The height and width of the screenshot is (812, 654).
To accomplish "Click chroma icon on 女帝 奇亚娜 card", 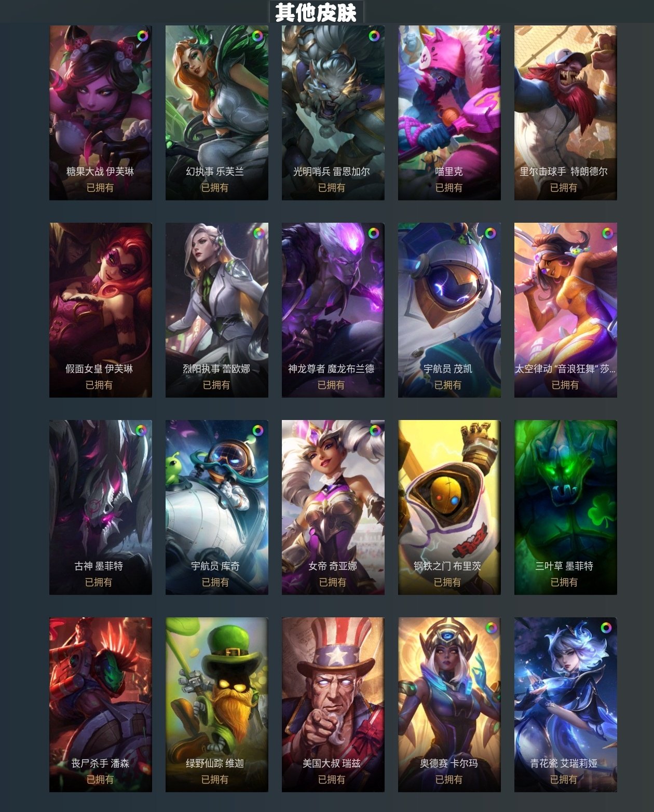I will 375,430.
